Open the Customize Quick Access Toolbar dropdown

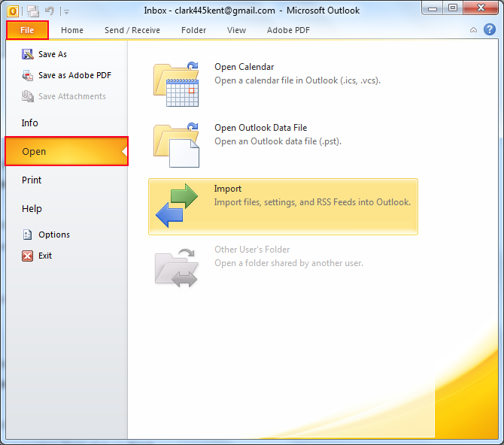[66, 12]
